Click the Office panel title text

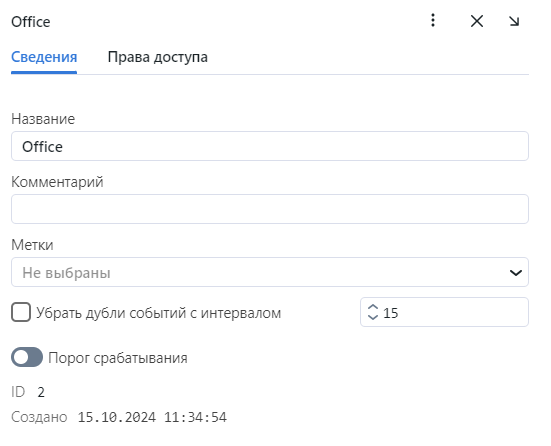point(31,22)
